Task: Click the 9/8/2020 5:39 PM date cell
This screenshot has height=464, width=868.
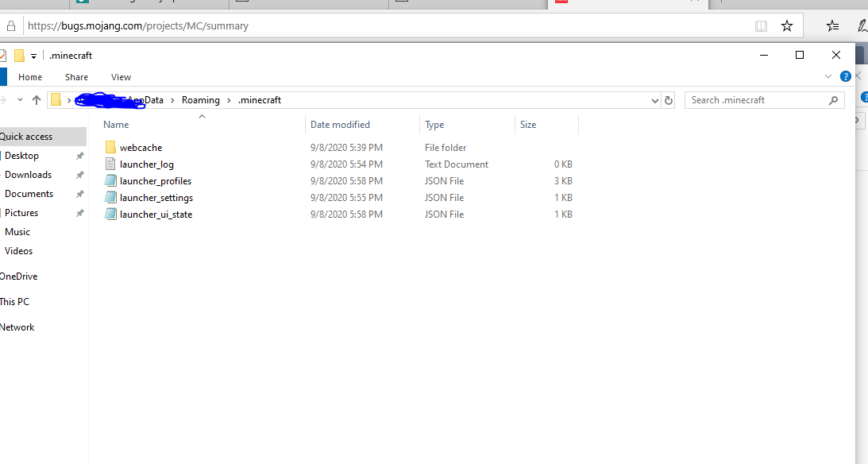Action: 346,148
